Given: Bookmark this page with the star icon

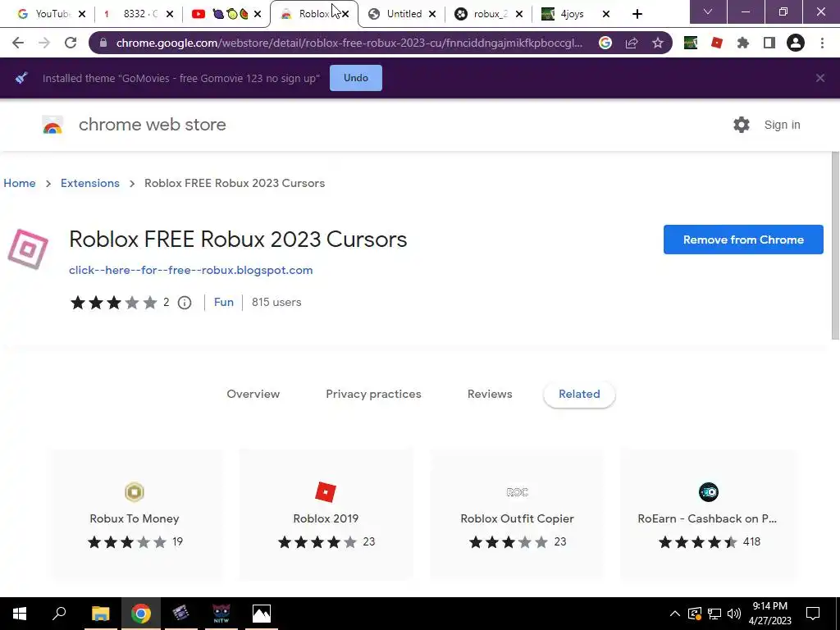Looking at the screenshot, I should (x=658, y=43).
